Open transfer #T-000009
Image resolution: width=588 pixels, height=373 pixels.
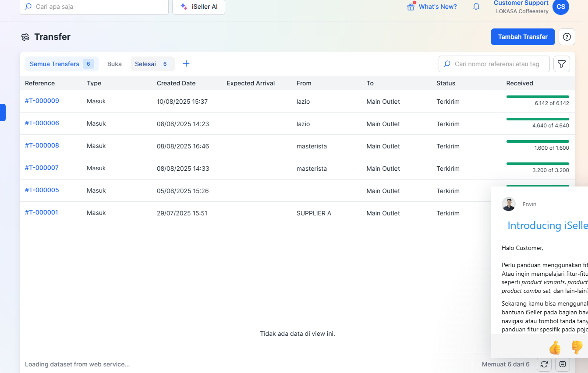pyautogui.click(x=42, y=101)
